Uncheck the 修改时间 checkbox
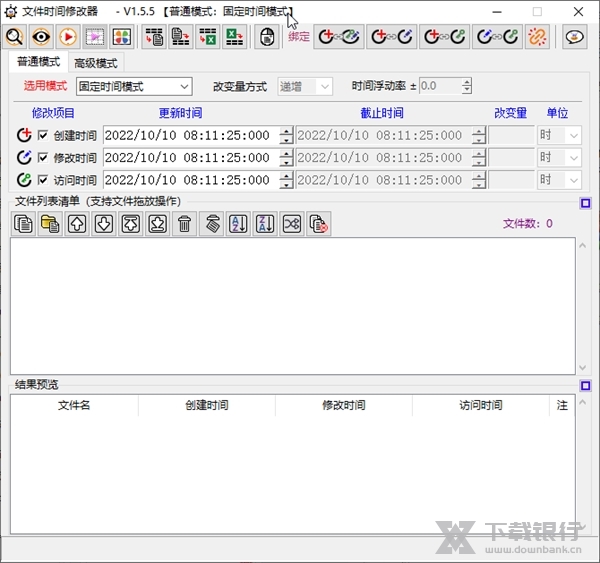Image resolution: width=600 pixels, height=563 pixels. point(43,157)
